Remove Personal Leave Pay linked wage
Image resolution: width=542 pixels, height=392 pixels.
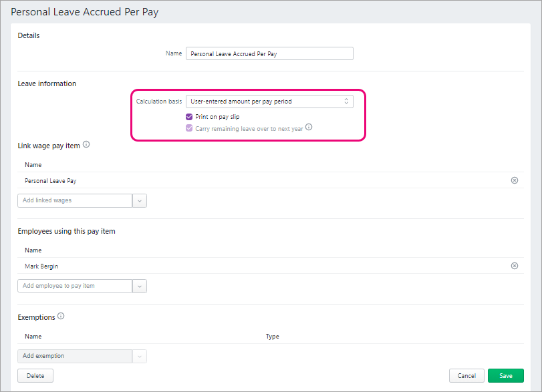[x=514, y=180]
